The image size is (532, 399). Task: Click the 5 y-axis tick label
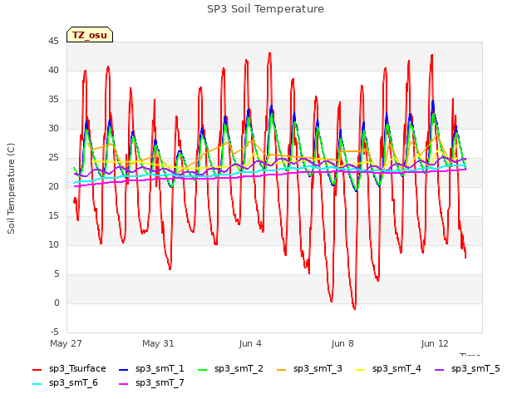(57, 273)
